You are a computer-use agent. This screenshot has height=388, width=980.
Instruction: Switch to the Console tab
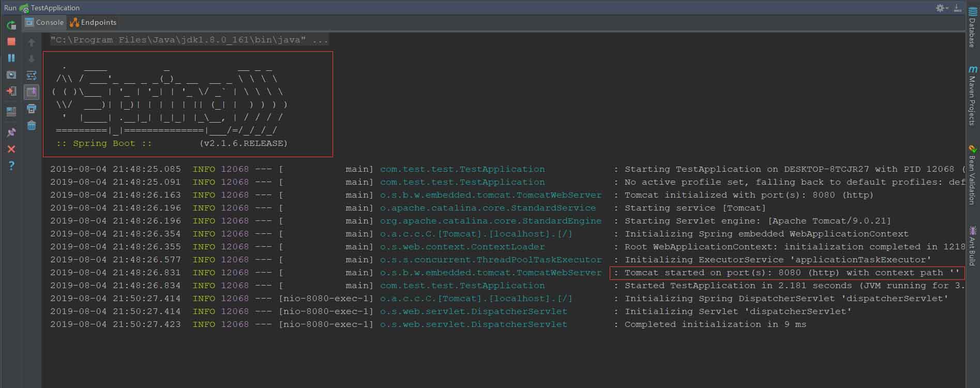pos(44,22)
